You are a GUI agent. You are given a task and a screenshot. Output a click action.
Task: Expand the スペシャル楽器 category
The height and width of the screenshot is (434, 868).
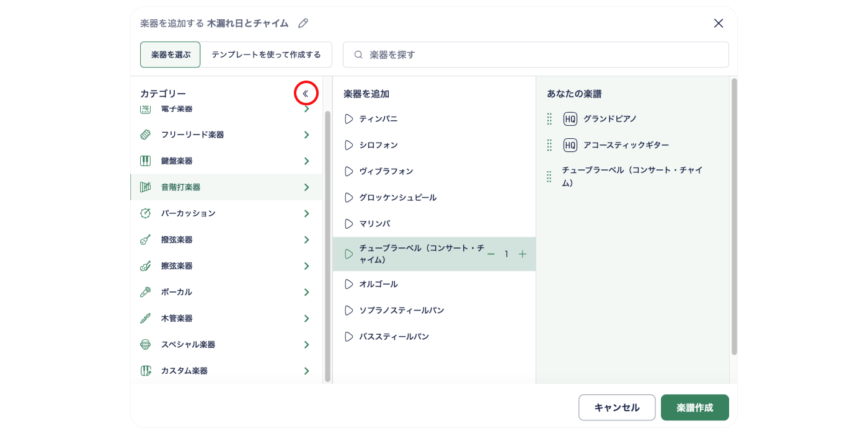pos(306,344)
